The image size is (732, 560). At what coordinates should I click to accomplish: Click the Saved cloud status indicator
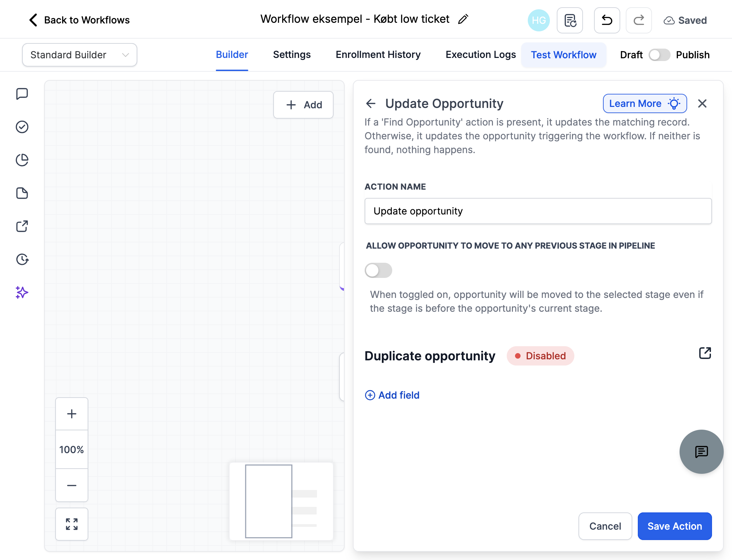click(685, 20)
